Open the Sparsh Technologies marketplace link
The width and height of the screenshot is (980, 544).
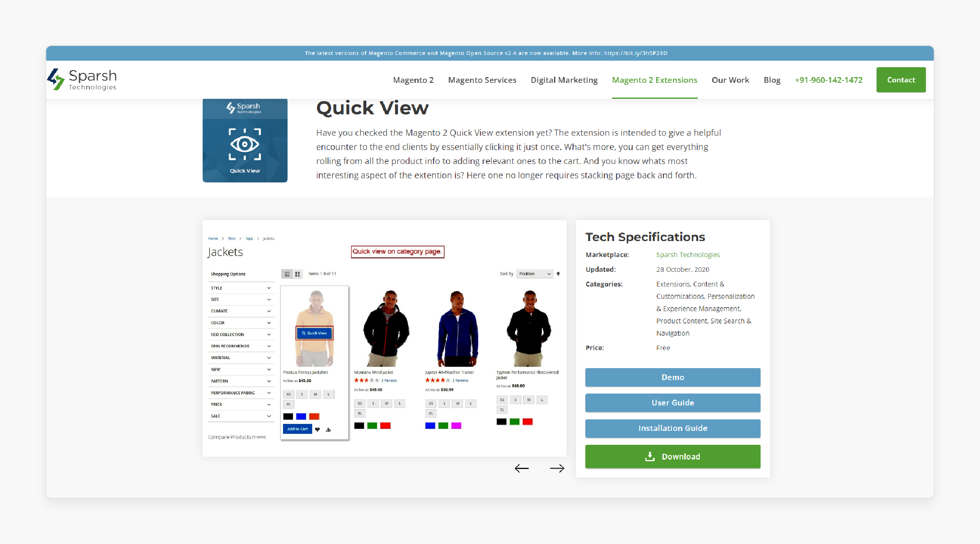click(688, 255)
